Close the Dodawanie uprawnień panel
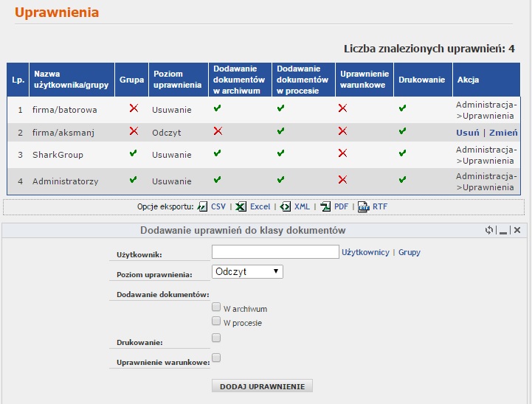The width and height of the screenshot is (532, 404). click(x=517, y=230)
